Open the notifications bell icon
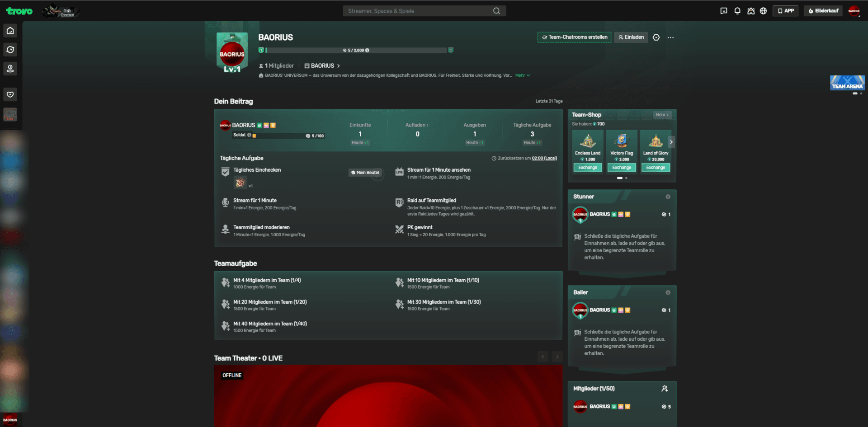 point(737,11)
